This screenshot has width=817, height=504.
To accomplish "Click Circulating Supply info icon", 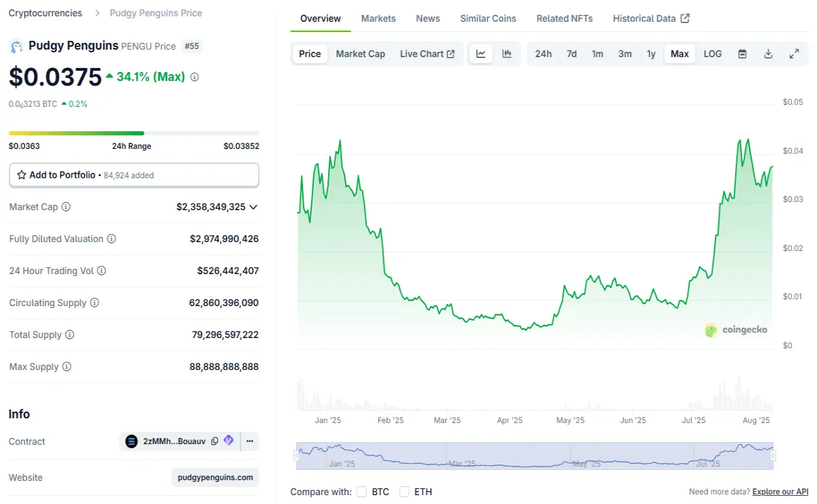I will pos(95,303).
